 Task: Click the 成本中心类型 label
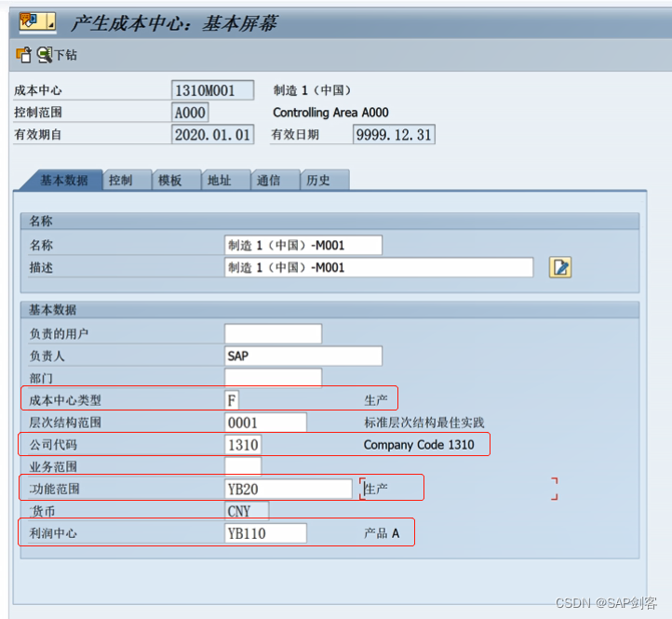click(65, 400)
